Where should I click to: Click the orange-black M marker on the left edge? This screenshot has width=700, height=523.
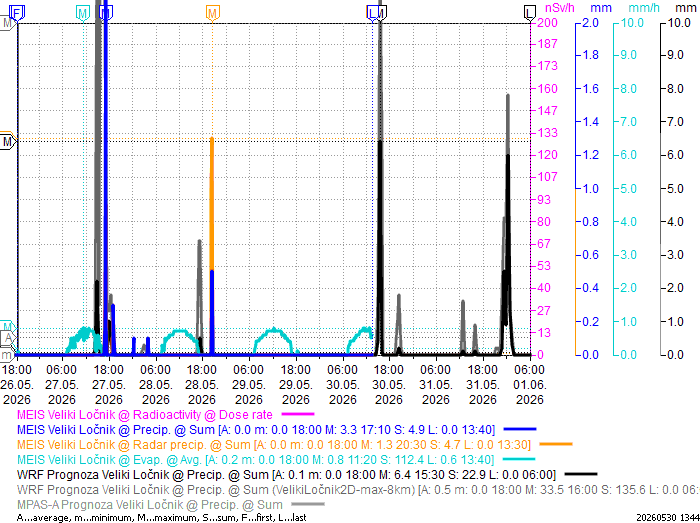(8, 141)
